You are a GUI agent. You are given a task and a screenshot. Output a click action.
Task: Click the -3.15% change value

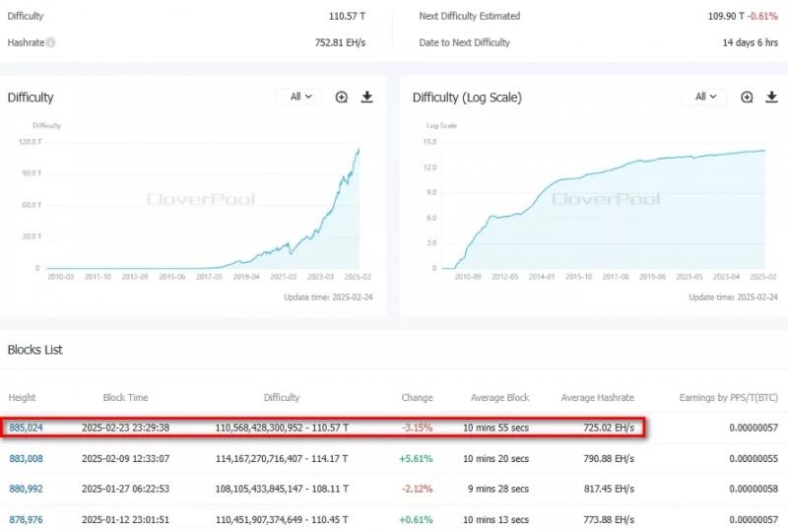(417, 428)
